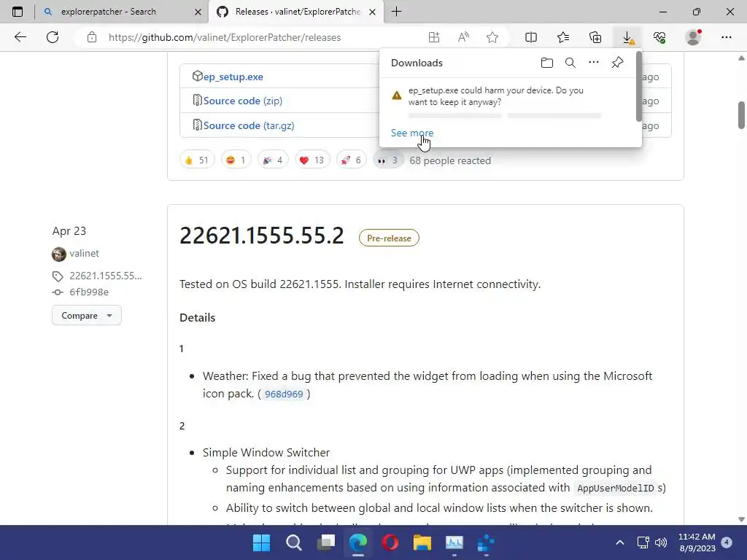747x560 pixels.
Task: Open Edge Settings and more menu
Action: (726, 37)
